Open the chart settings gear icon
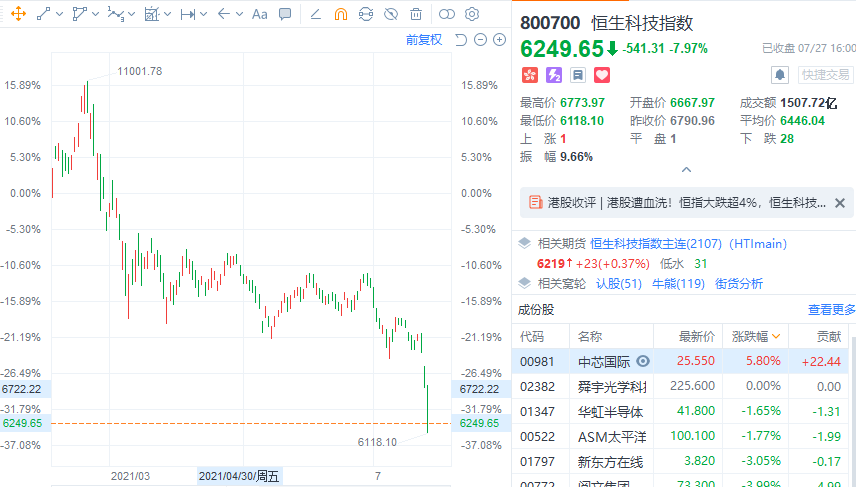 point(472,14)
